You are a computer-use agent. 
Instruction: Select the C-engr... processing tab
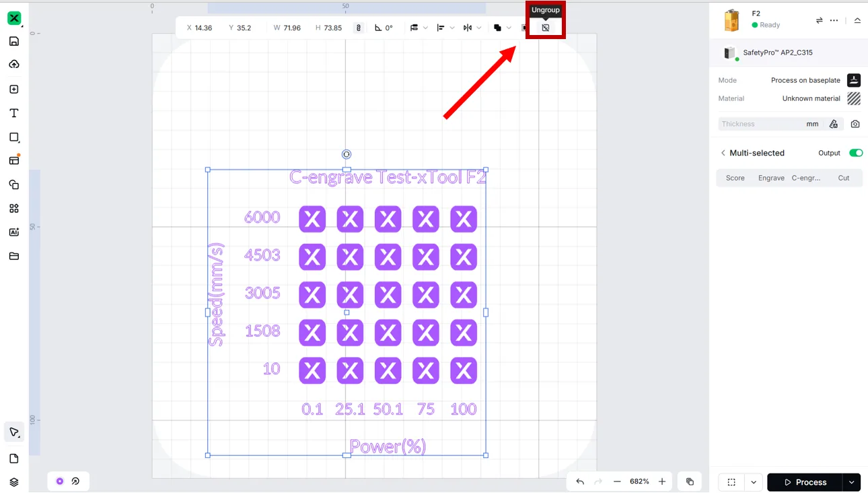[x=806, y=178]
